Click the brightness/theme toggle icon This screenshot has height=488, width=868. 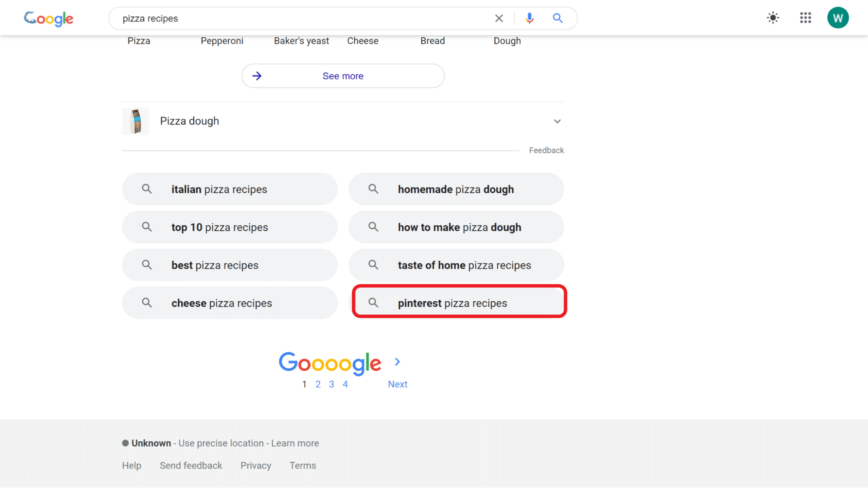click(773, 18)
